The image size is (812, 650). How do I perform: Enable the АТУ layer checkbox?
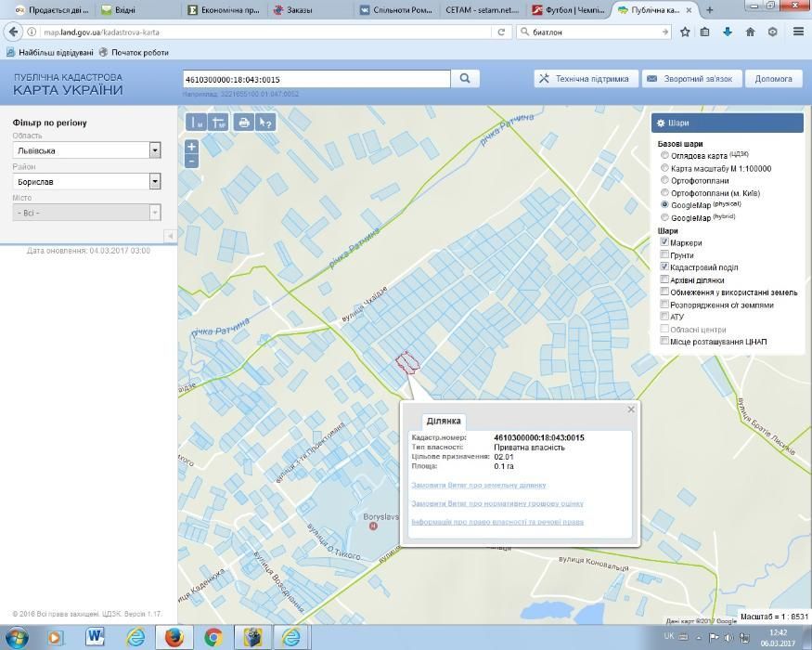pos(664,317)
